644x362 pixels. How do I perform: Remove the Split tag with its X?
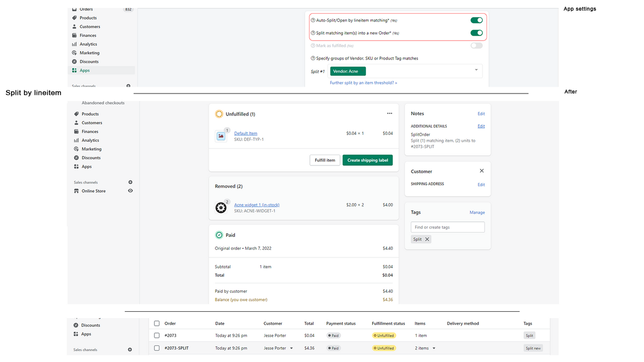(427, 239)
